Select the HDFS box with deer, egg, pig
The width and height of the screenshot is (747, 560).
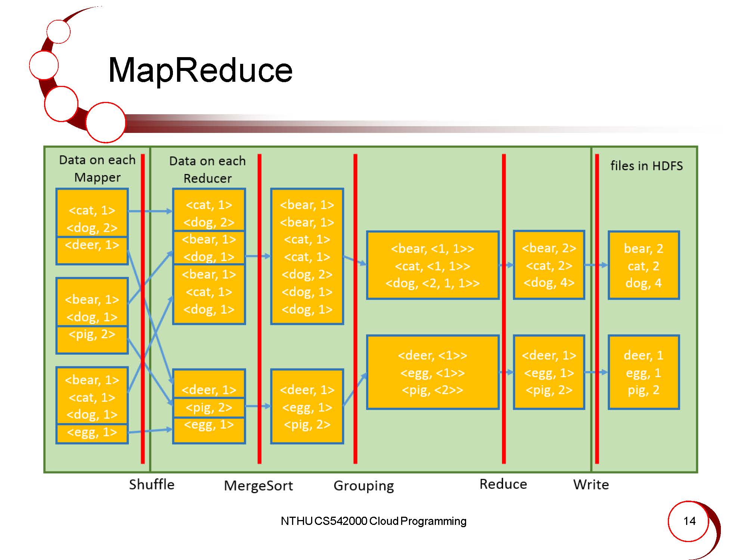(643, 372)
